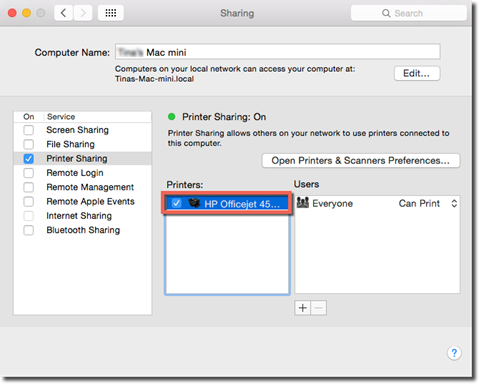Click the Edit... button
Screen dimensions: 479x384
[417, 73]
